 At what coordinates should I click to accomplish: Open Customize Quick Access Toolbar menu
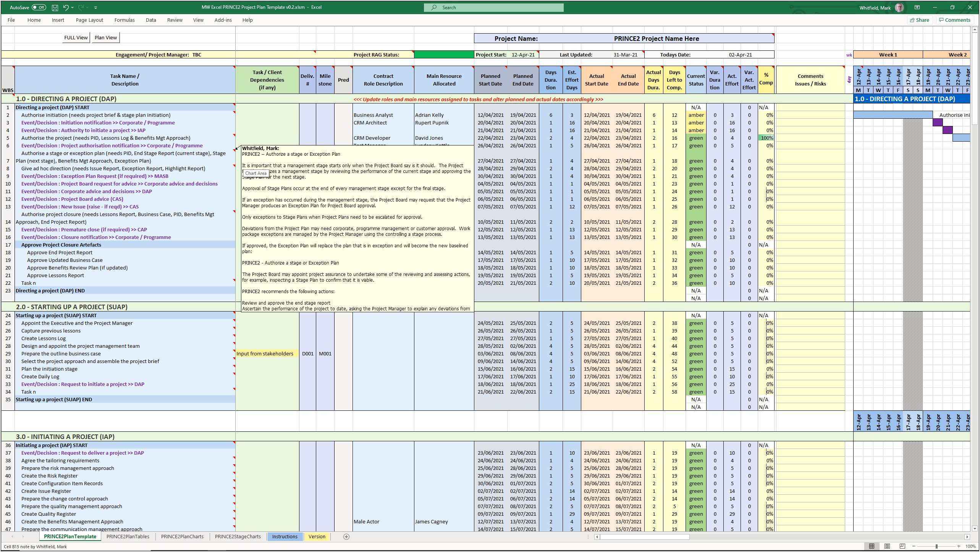coord(95,7)
